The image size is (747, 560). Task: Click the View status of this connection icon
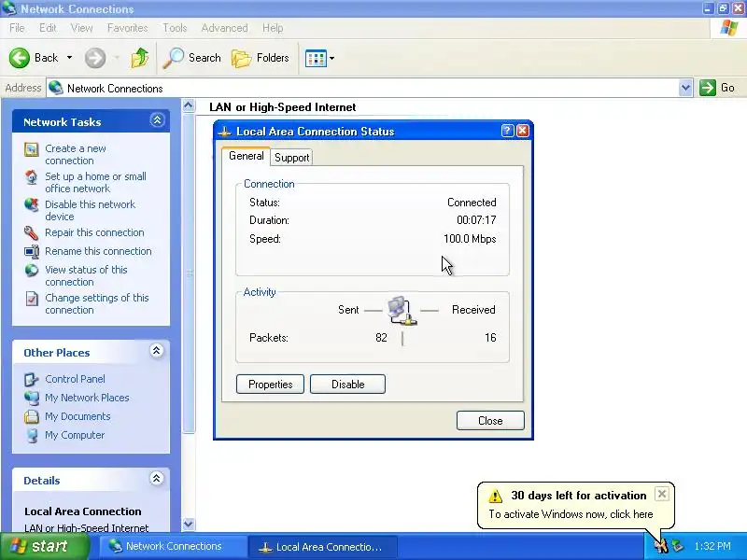(32, 271)
